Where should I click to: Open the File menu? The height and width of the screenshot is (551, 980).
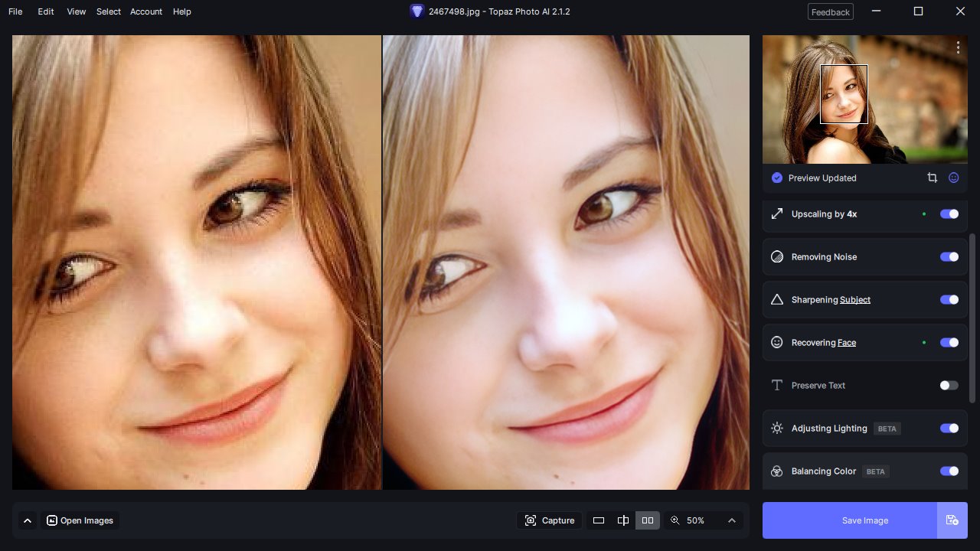[15, 11]
